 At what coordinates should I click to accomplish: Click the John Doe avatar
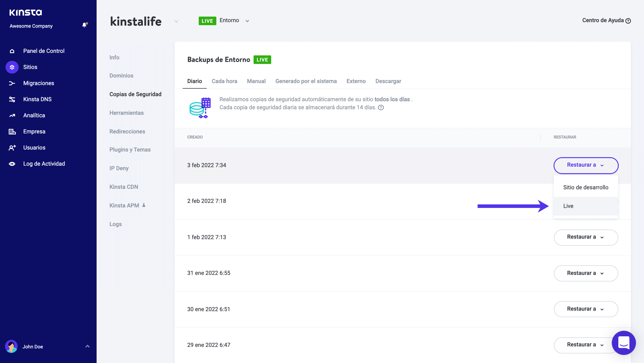click(12, 346)
